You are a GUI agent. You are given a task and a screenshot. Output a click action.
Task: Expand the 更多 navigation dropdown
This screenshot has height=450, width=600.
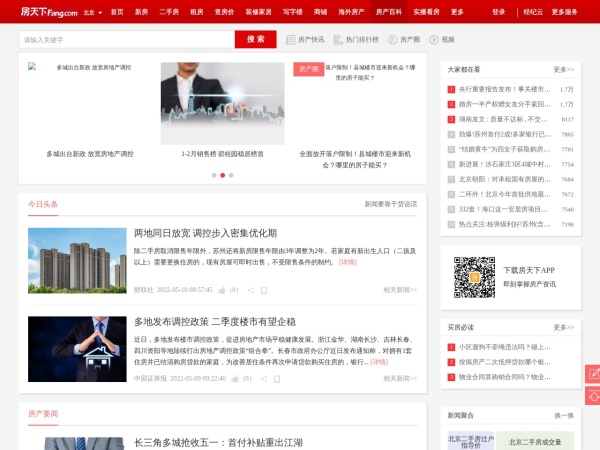coord(457,12)
